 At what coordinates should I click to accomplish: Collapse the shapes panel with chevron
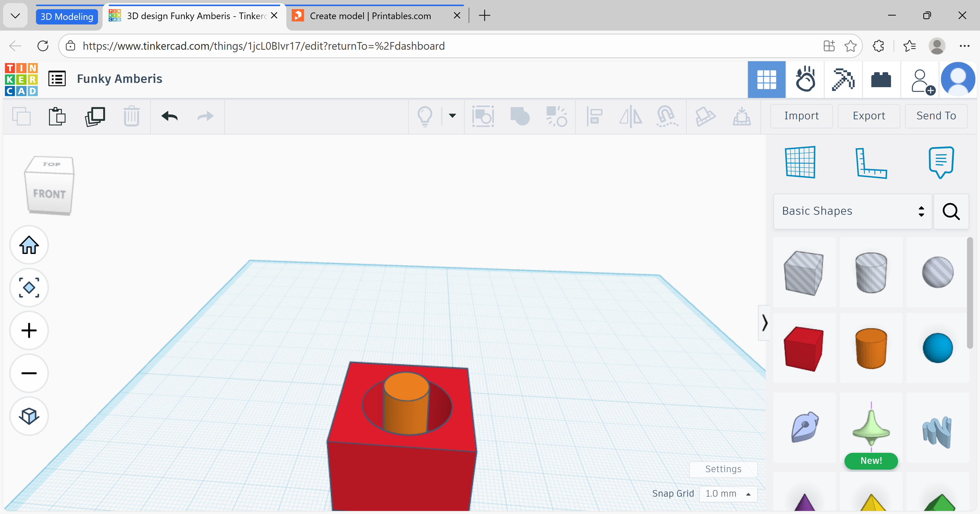click(764, 323)
